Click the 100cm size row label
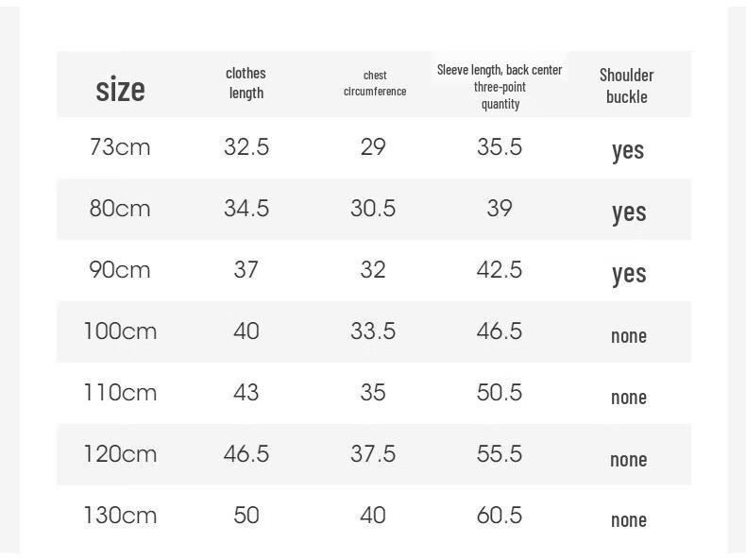Viewport: 746px width, 560px height. pyautogui.click(x=120, y=331)
